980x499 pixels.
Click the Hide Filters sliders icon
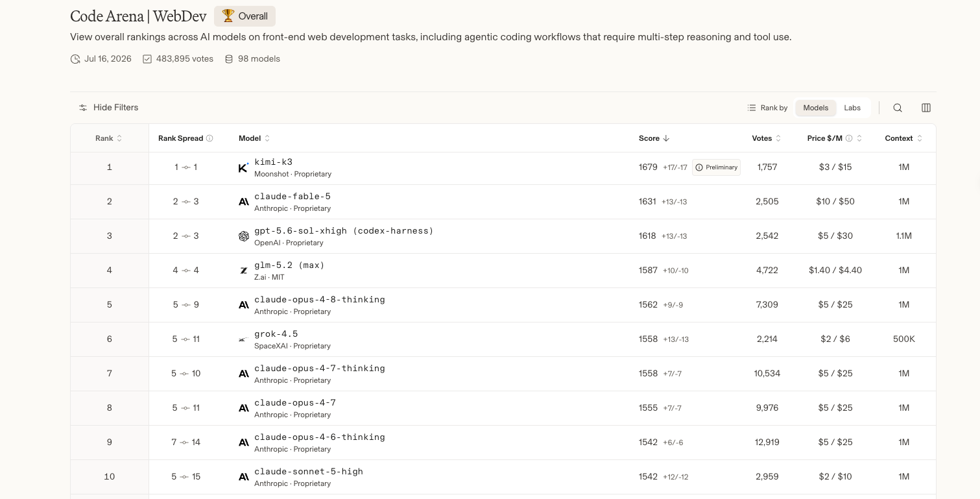click(83, 108)
